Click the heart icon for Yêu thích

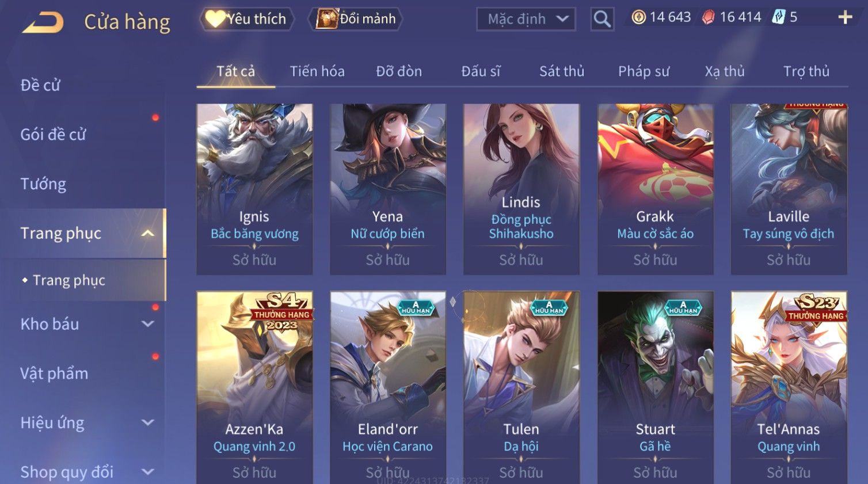[x=215, y=18]
